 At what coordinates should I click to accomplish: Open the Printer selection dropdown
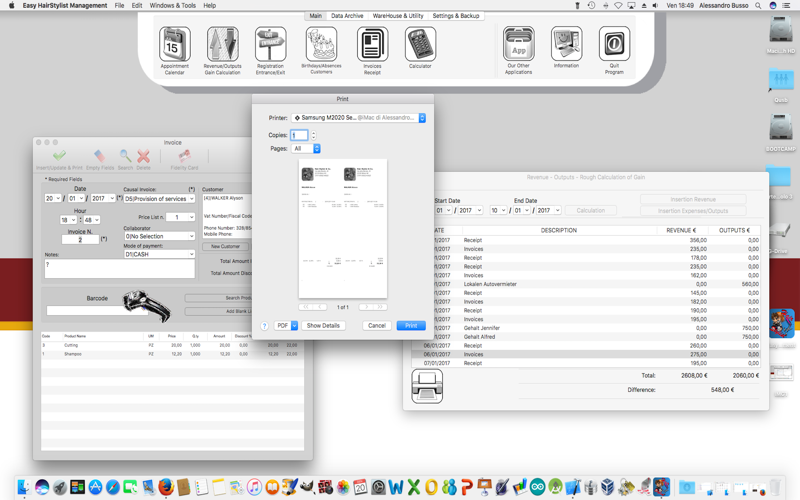(x=358, y=118)
